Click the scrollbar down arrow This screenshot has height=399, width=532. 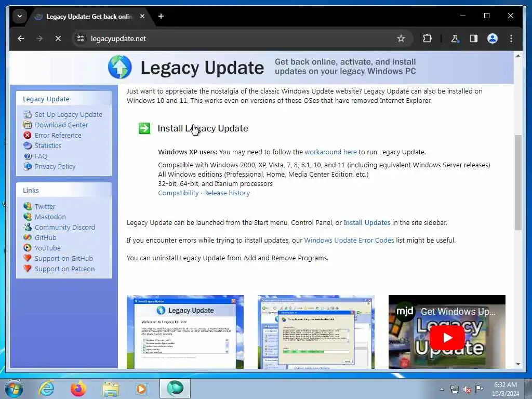pos(518,364)
